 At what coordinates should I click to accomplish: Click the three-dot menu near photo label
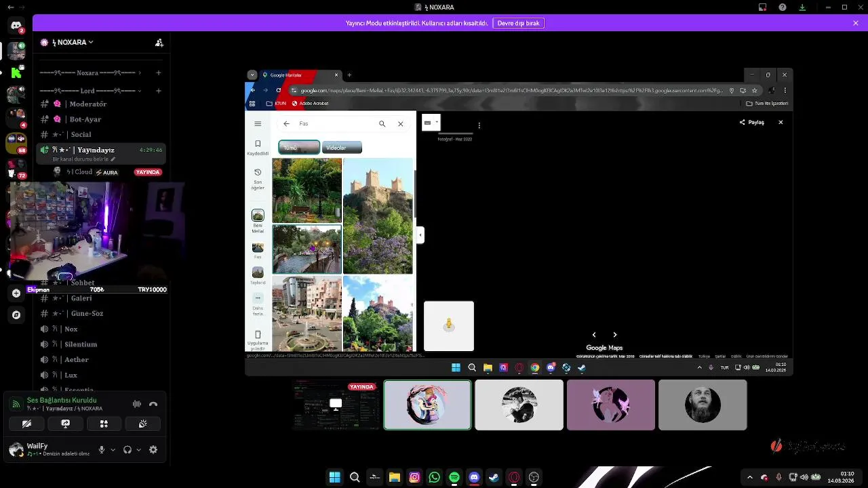click(479, 125)
